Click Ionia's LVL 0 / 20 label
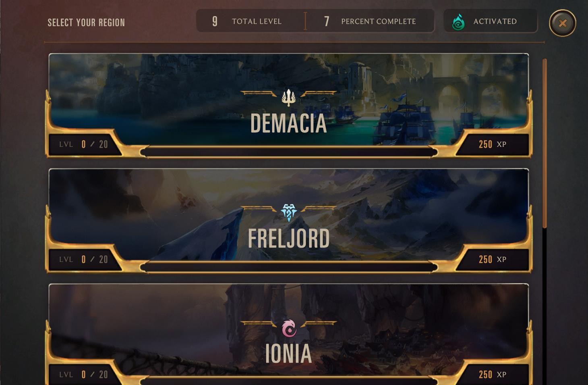 (83, 375)
